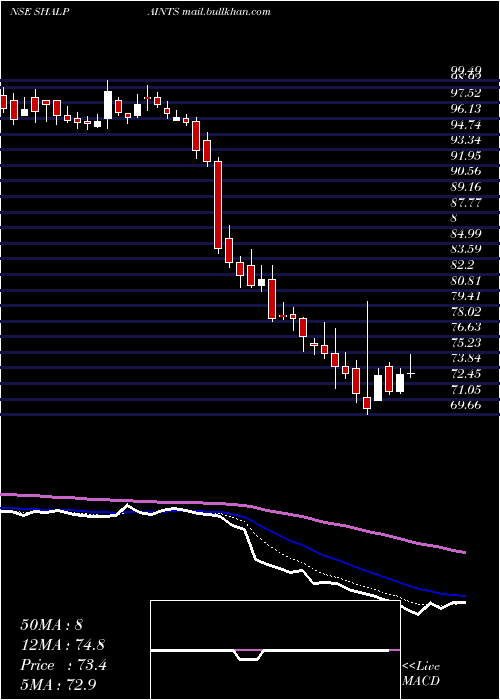The image size is (500, 700).
Task: Select the 94.74 price axis label
Action: (466, 124)
